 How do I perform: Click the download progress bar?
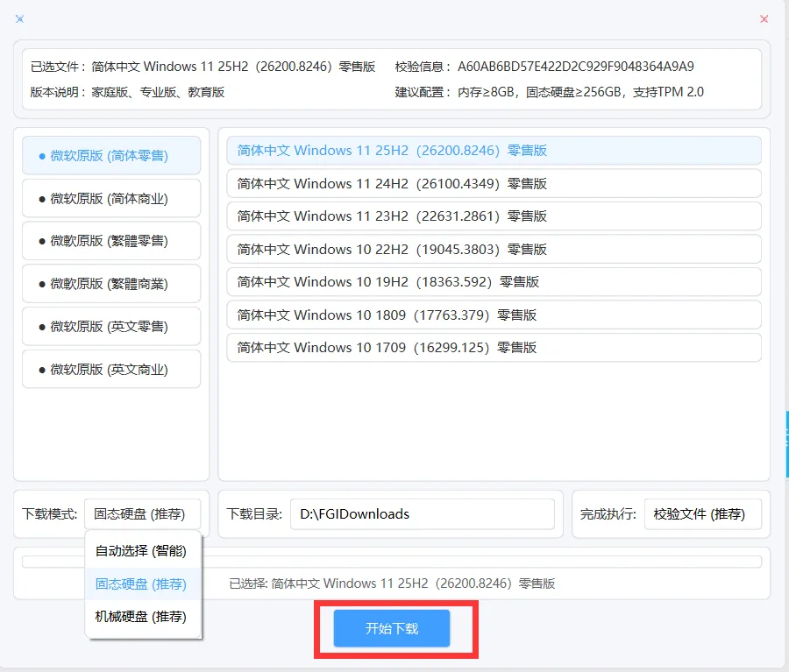pos(392,562)
